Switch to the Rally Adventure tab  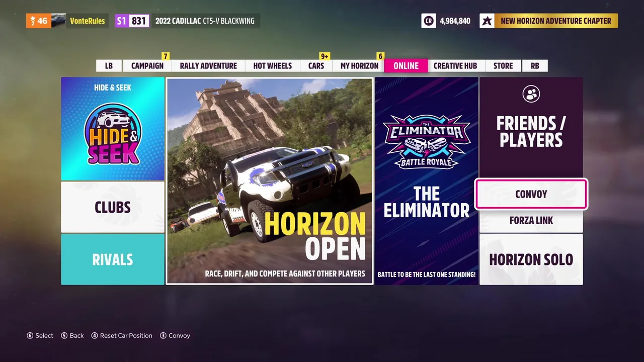[x=208, y=66]
